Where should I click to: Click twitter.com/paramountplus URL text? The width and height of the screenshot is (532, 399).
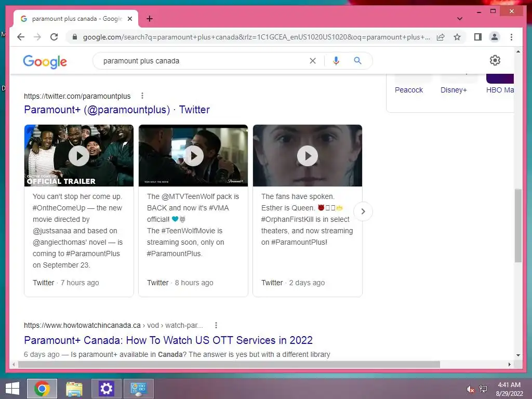pos(77,96)
